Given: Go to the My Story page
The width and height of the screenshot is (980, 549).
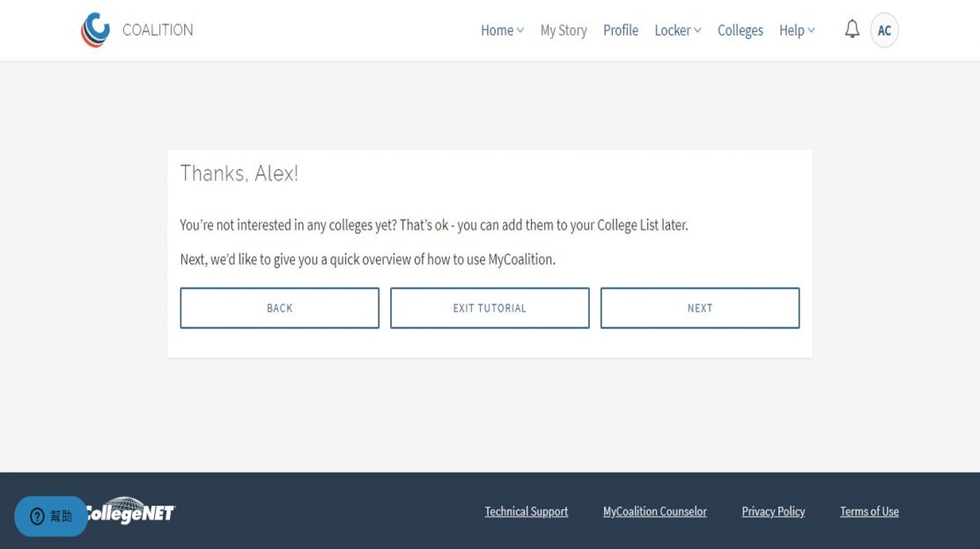Looking at the screenshot, I should point(564,31).
